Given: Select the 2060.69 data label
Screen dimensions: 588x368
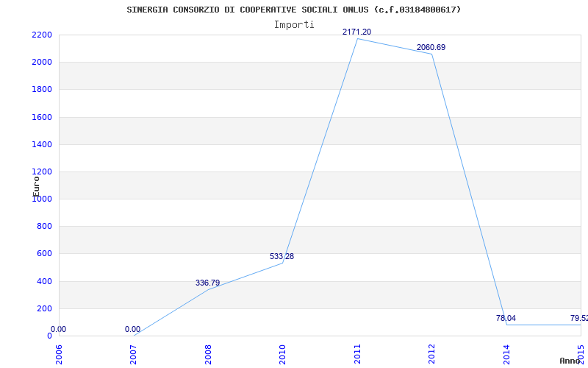Looking at the screenshot, I should 431,47.
